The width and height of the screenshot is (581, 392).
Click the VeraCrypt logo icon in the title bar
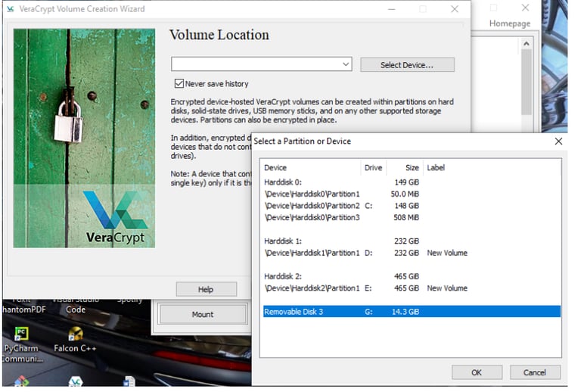(11, 9)
